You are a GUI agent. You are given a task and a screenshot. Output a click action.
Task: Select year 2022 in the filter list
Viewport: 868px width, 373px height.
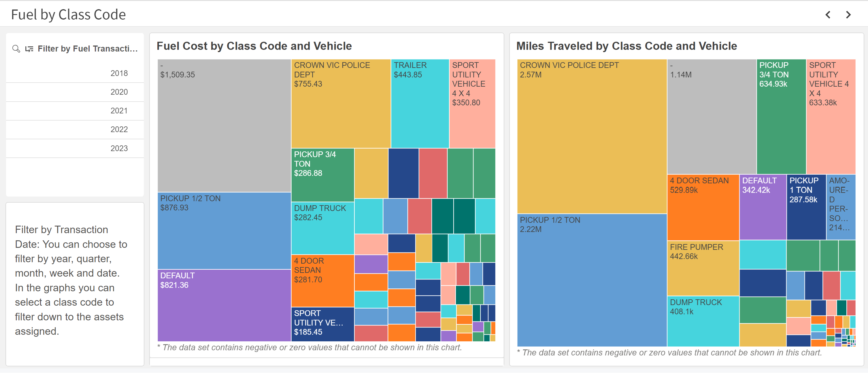click(x=119, y=130)
